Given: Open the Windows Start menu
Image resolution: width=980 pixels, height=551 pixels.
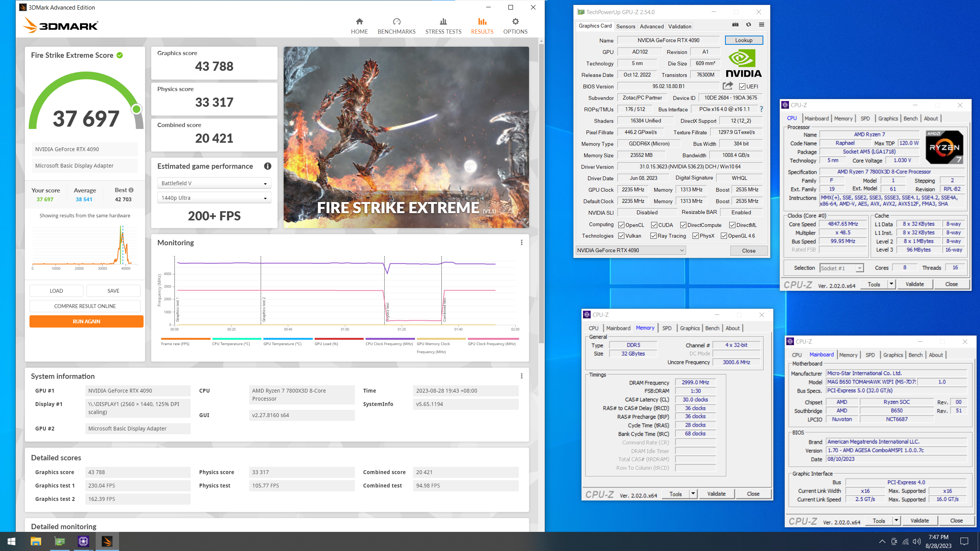Looking at the screenshot, I should [11, 541].
